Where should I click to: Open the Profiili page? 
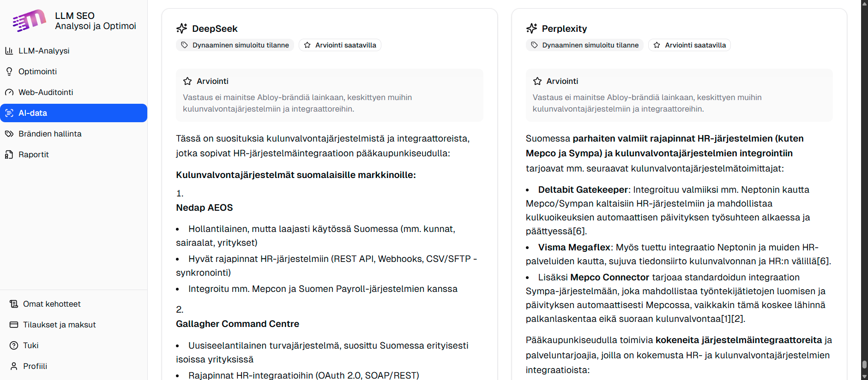pyautogui.click(x=35, y=366)
